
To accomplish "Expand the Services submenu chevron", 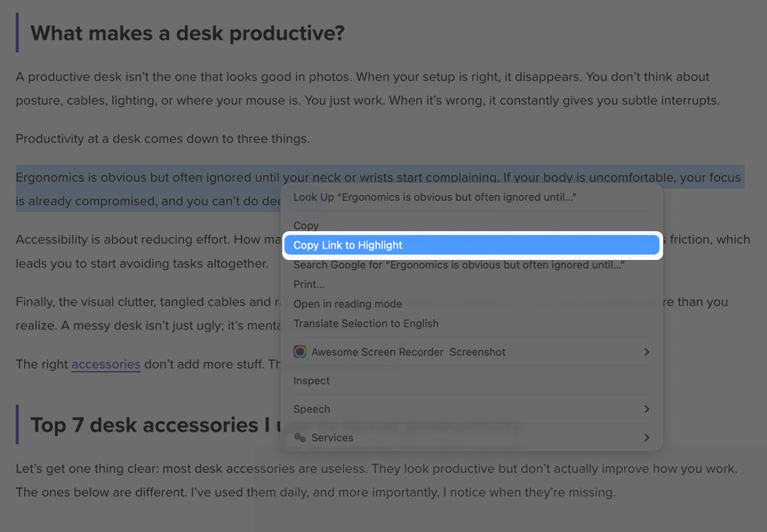I will [x=647, y=438].
